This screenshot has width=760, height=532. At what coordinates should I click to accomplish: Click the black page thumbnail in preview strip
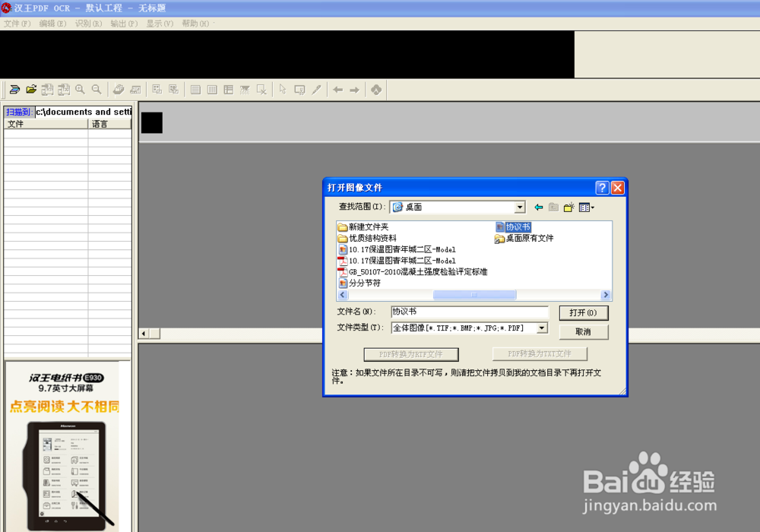152,122
